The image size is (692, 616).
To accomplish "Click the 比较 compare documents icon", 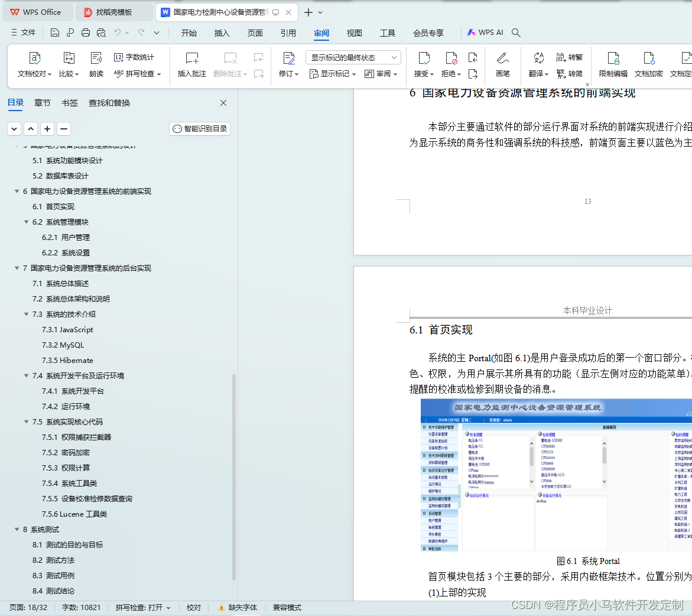I will tap(69, 64).
